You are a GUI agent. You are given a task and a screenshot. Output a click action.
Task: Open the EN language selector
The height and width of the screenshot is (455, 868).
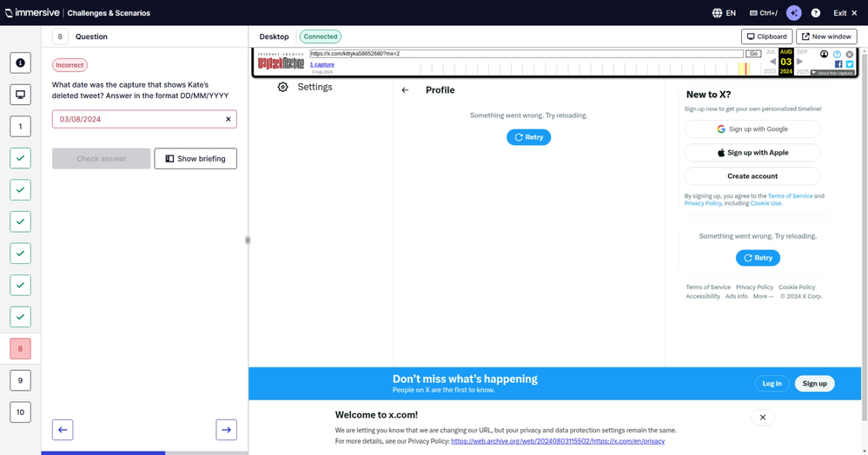(723, 13)
